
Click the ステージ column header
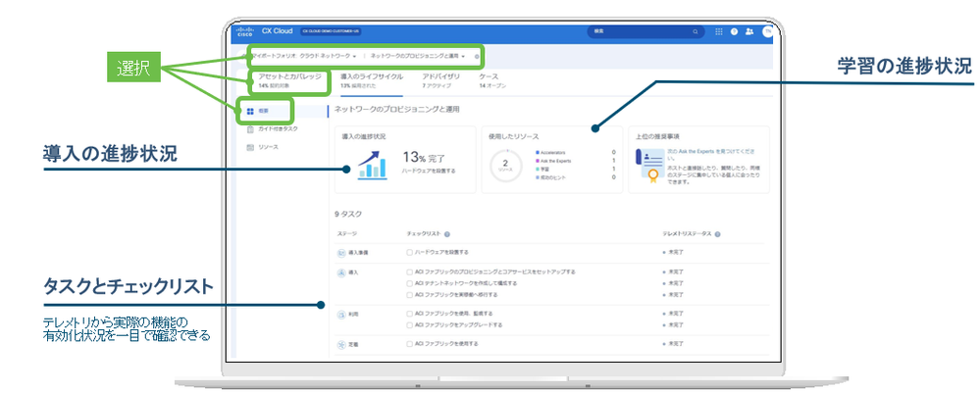(x=347, y=234)
